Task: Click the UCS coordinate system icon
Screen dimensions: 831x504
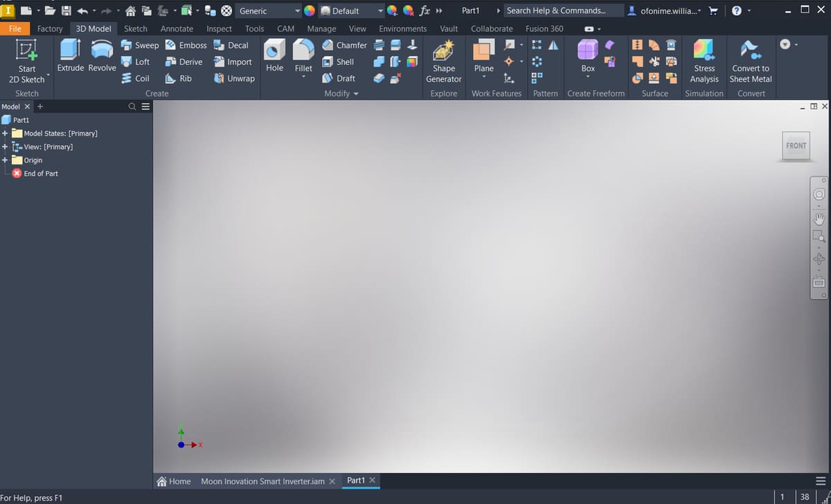Action: point(509,78)
